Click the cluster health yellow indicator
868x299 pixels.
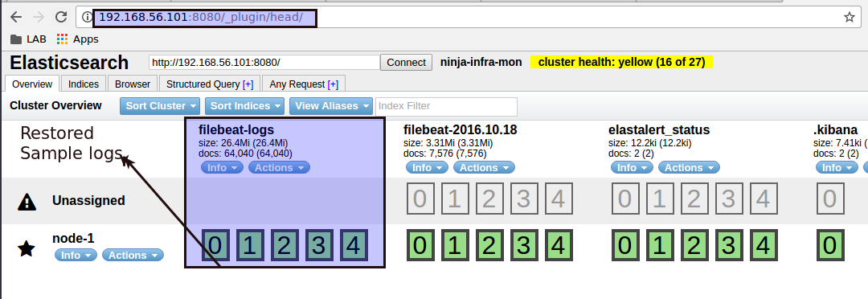pos(621,62)
